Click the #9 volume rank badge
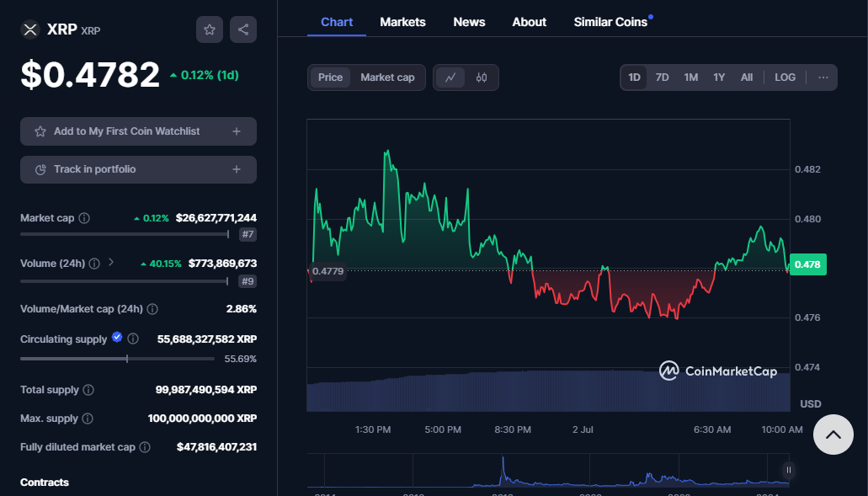This screenshot has height=496, width=868. click(x=248, y=281)
